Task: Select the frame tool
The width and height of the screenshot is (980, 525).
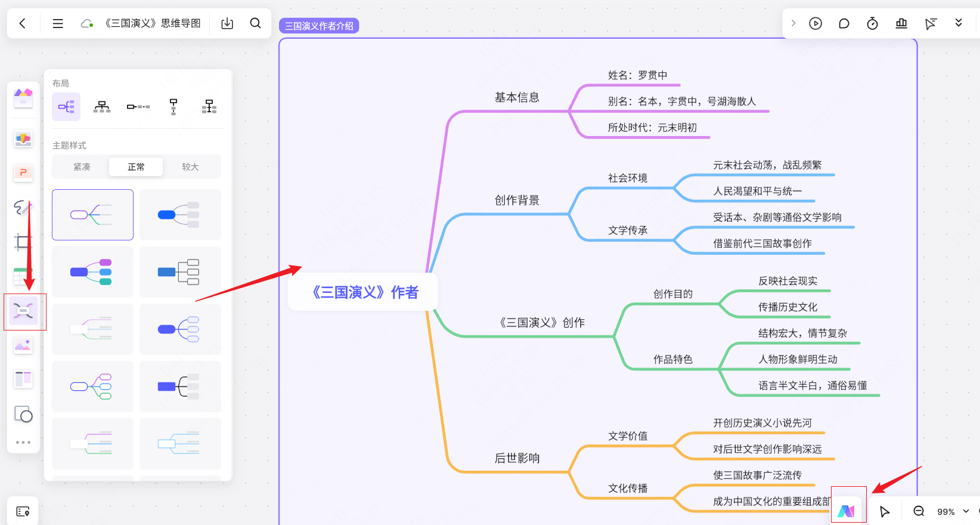Action: 23,242
